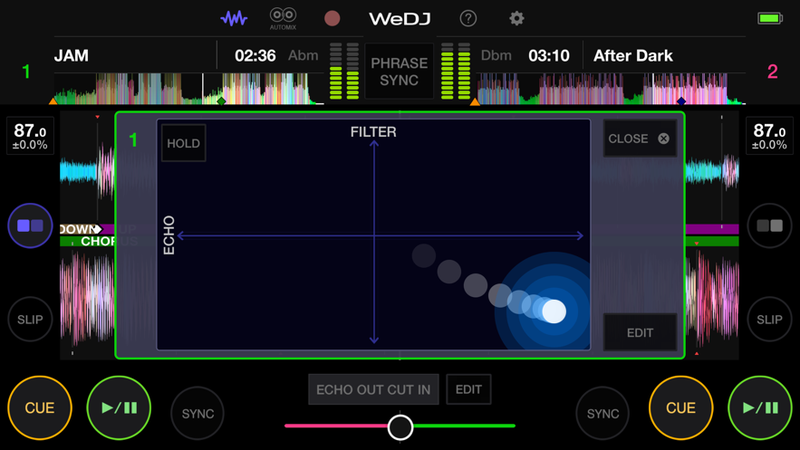Enable SLIP mode on deck 2
The image size is (800, 450).
coord(769,319)
